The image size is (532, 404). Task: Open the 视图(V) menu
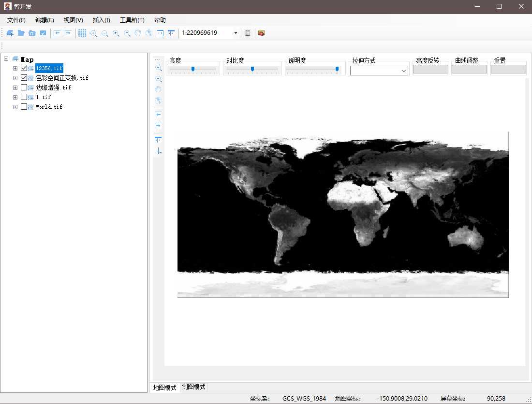click(74, 20)
